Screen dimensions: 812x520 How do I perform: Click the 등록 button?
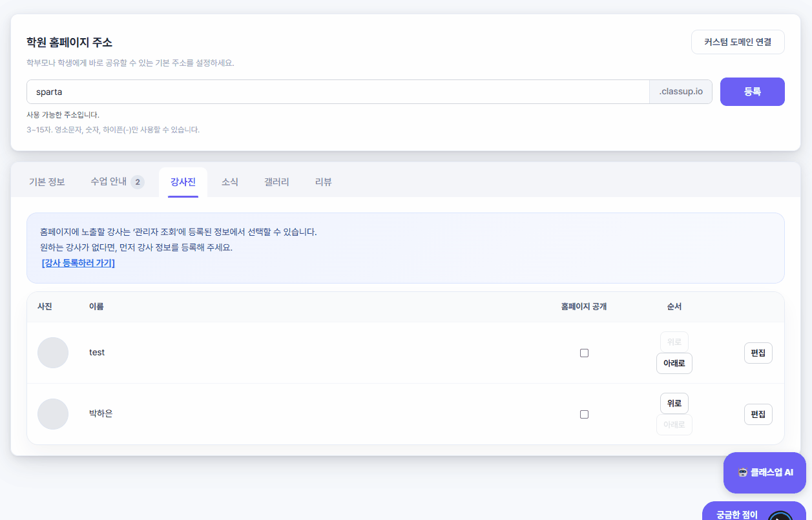click(753, 92)
